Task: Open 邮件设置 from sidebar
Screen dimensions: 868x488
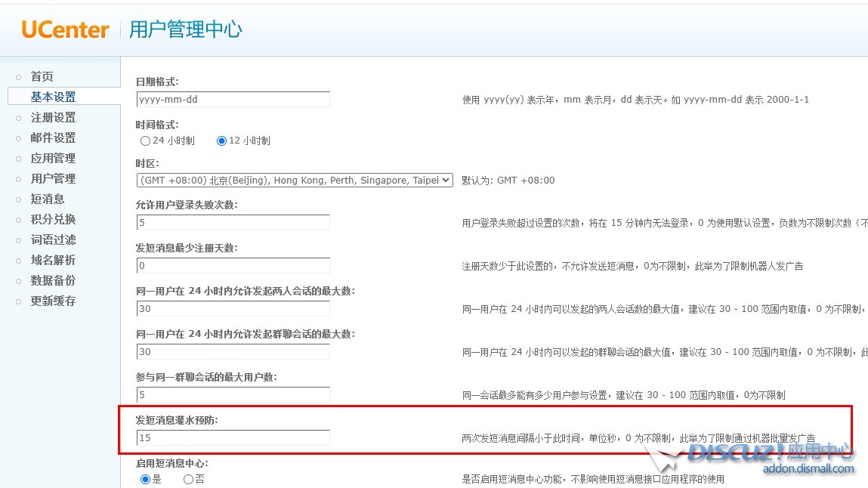Action: [x=53, y=138]
